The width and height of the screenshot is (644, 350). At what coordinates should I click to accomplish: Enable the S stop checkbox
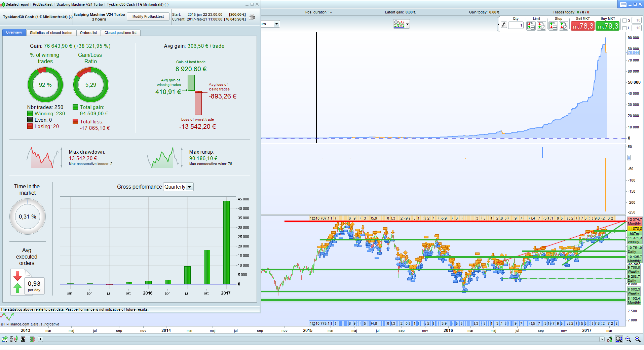(624, 21)
